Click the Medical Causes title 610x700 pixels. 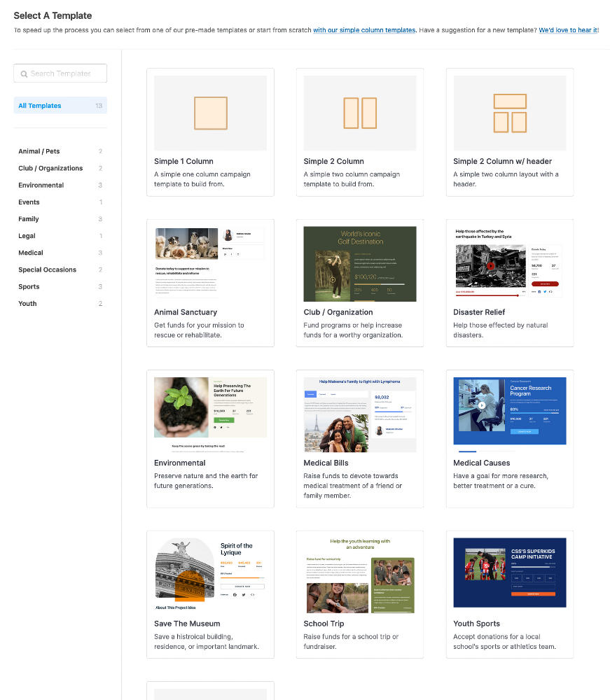pos(481,463)
